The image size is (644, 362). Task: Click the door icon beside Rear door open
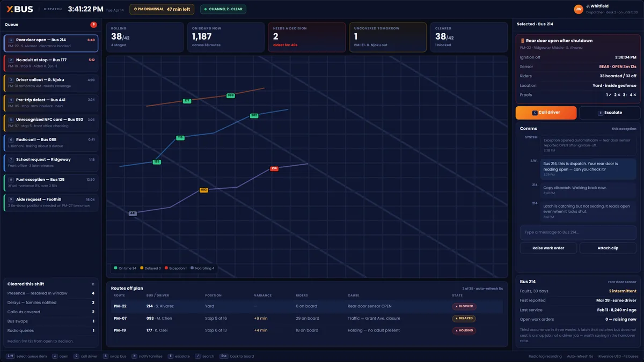coord(522,41)
